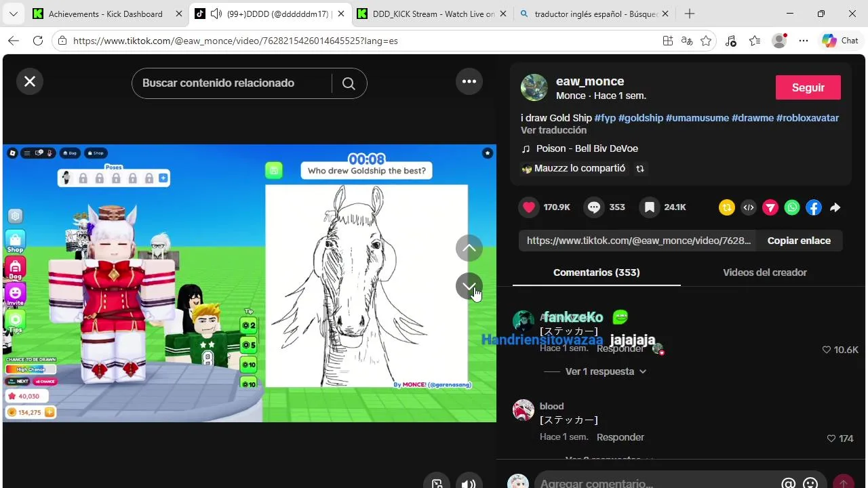The image size is (868, 488).
Task: Open emoji picker in comment box
Action: pyautogui.click(x=810, y=483)
